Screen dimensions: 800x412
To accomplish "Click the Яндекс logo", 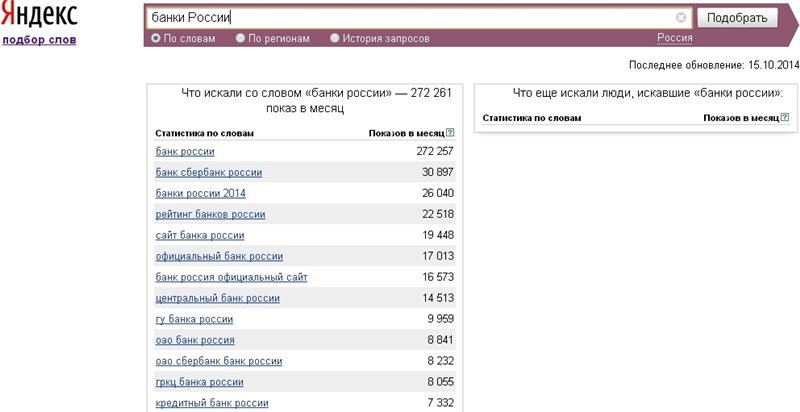I will point(39,16).
